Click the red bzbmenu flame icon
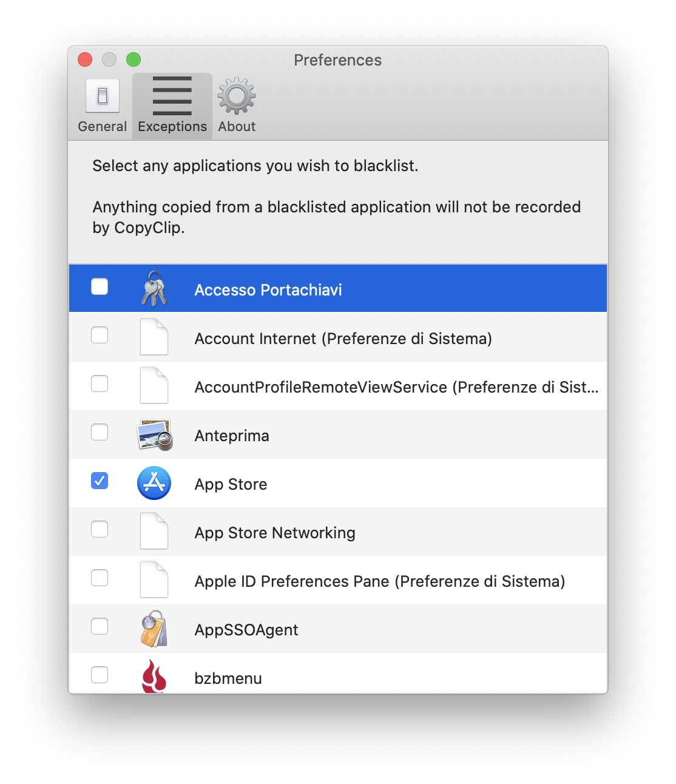 (154, 676)
